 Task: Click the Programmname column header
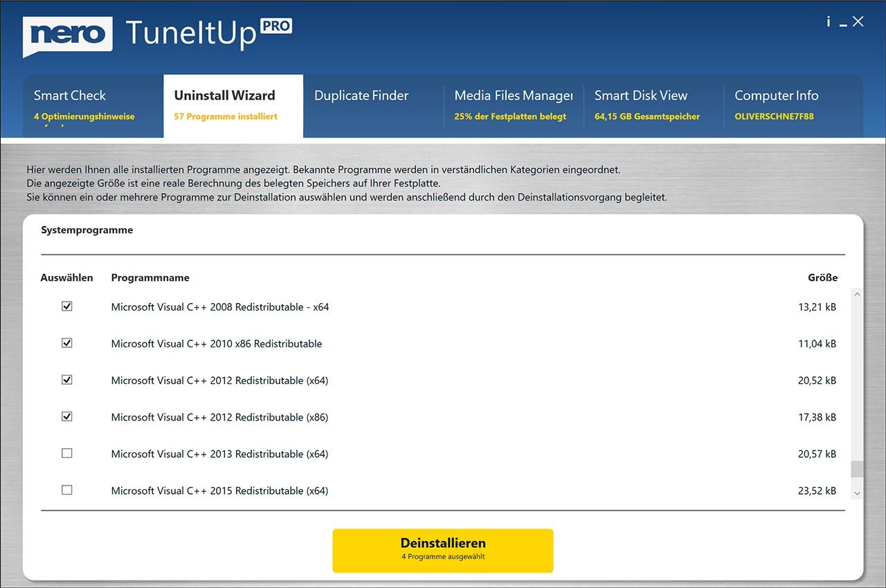click(x=150, y=277)
